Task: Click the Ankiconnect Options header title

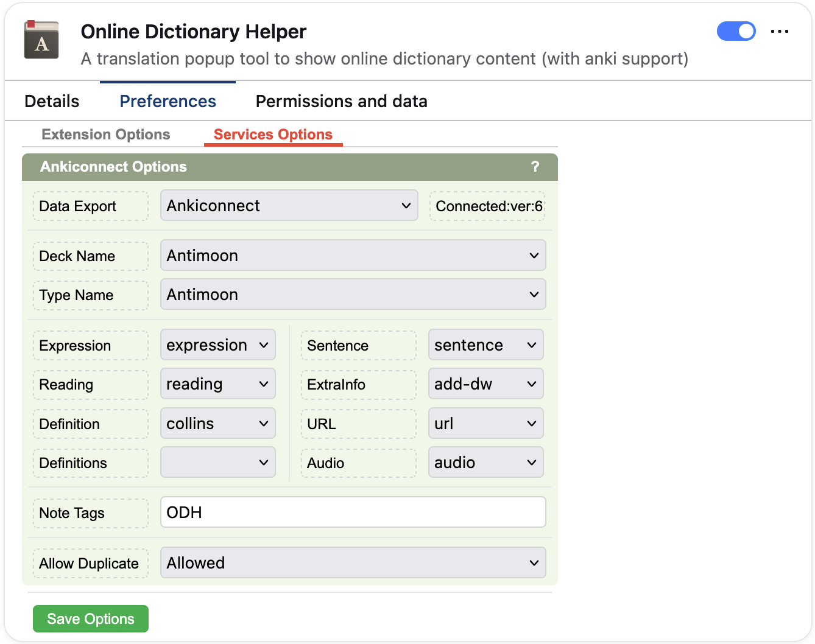Action: [x=113, y=167]
